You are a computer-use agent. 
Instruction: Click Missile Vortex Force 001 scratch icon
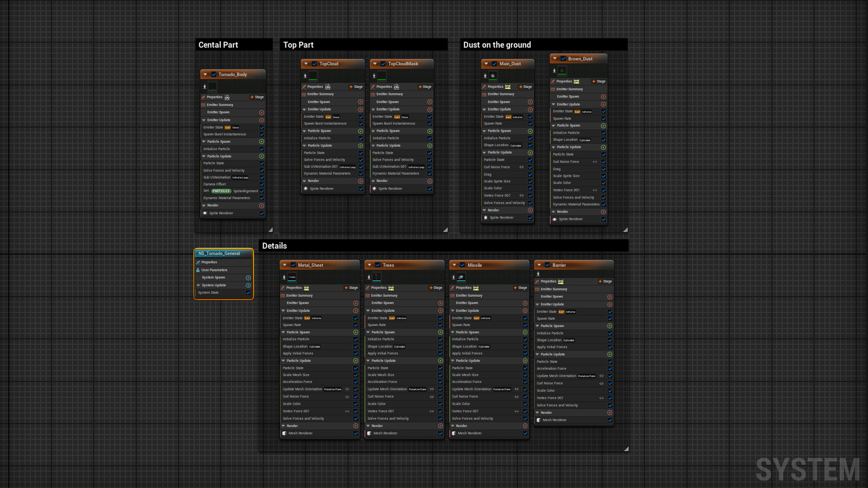pos(516,411)
